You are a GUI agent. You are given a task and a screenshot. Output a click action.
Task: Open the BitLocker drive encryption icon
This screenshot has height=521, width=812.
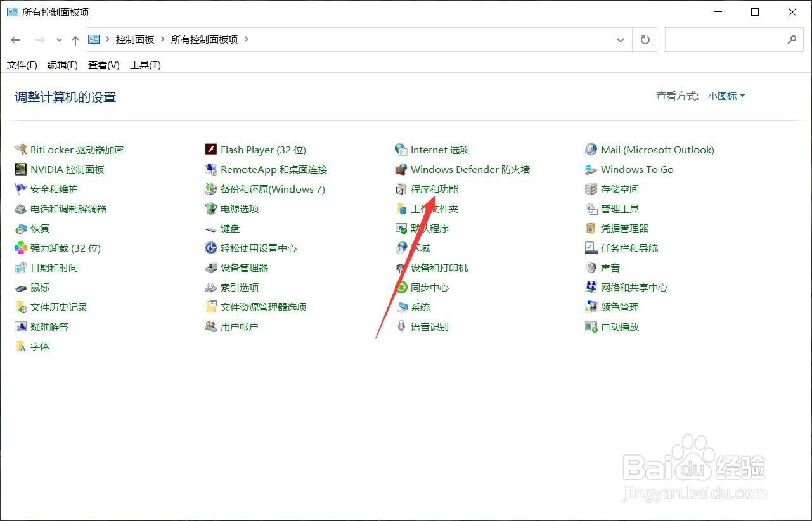[21, 150]
